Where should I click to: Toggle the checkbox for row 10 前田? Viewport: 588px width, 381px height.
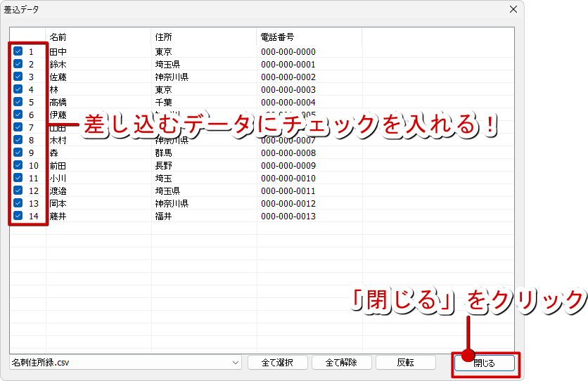[x=18, y=165]
